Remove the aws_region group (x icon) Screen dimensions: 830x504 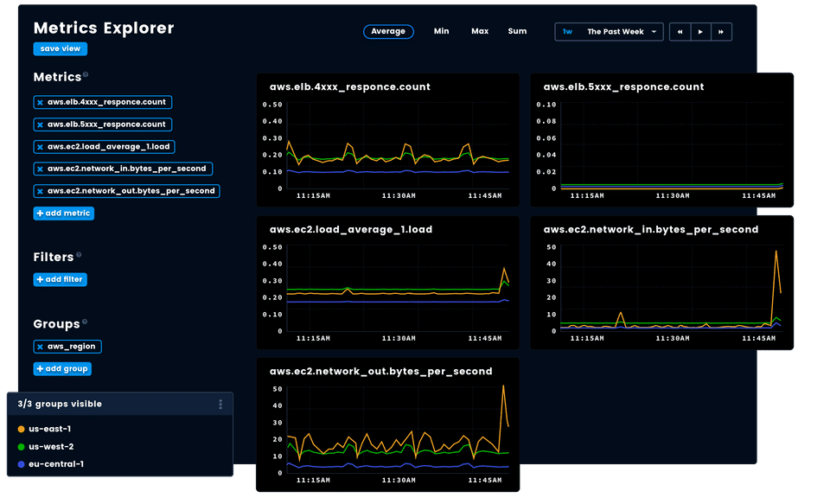pos(40,348)
